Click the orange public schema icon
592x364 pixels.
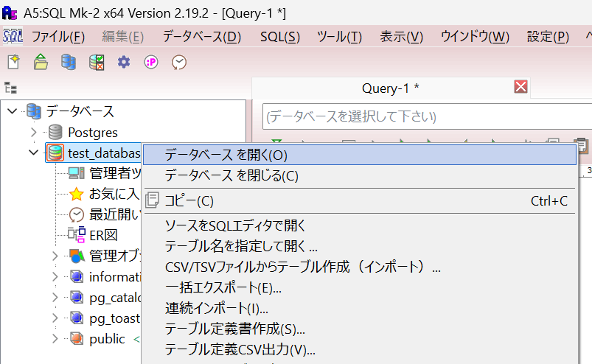click(x=77, y=339)
